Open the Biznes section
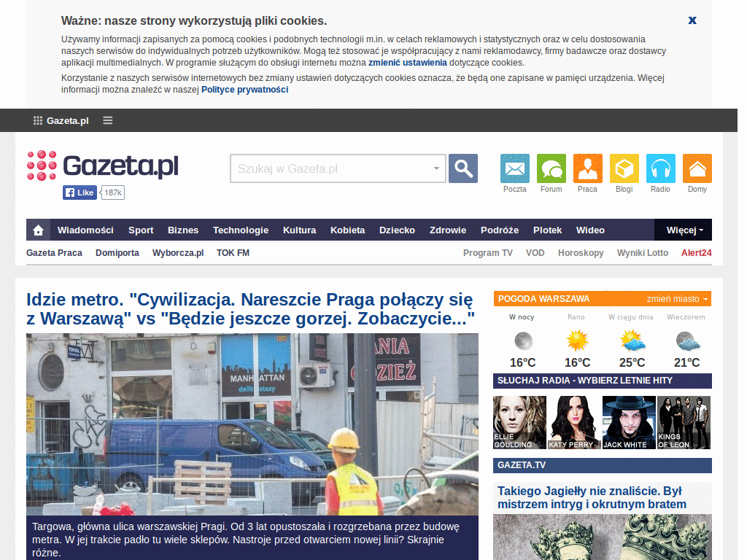The image size is (747, 560). (x=183, y=230)
